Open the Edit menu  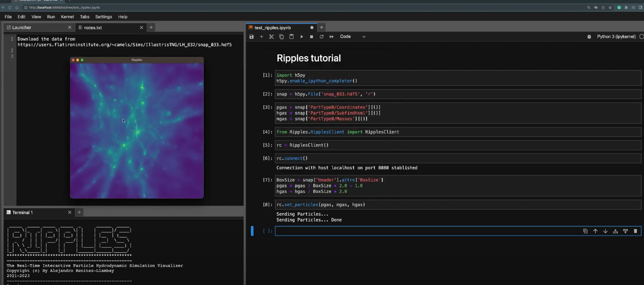pyautogui.click(x=21, y=17)
